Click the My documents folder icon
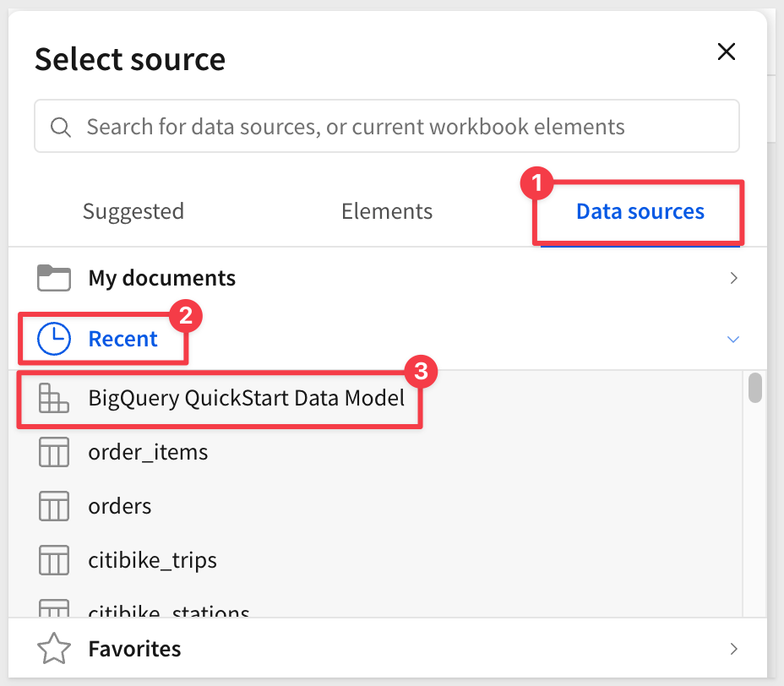 click(54, 278)
